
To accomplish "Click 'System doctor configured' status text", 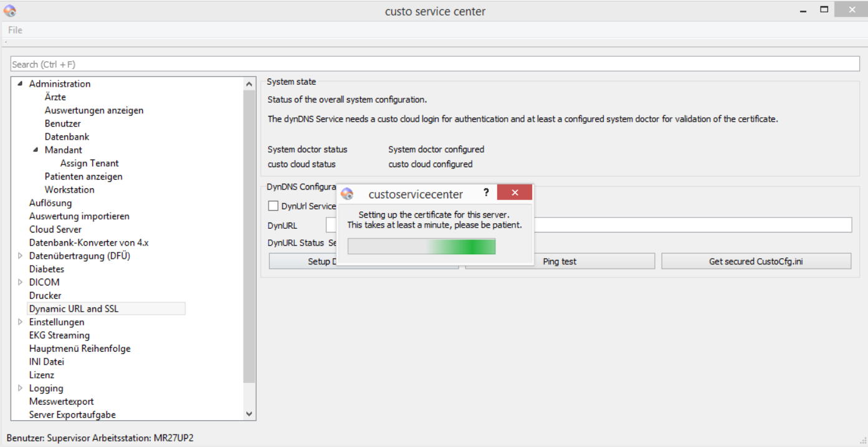I will pos(436,150).
